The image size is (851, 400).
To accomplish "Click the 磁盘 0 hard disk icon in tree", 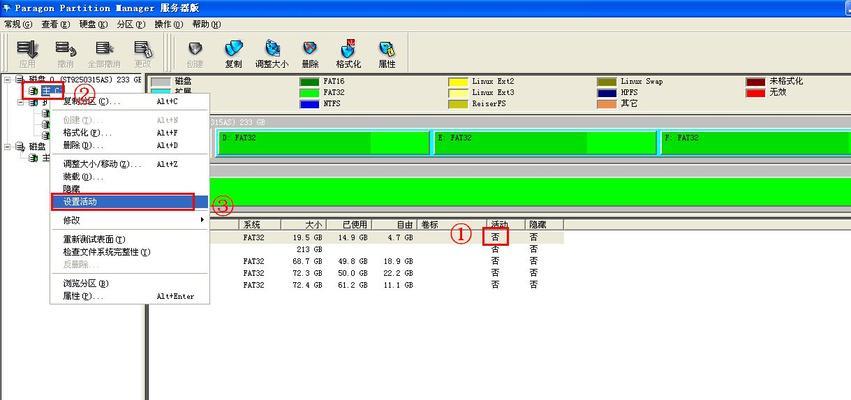I will (21, 80).
